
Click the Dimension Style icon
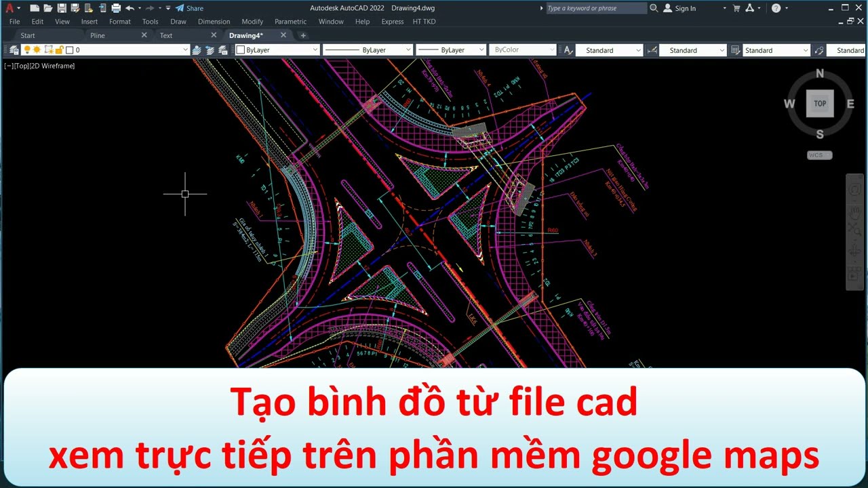(x=653, y=50)
